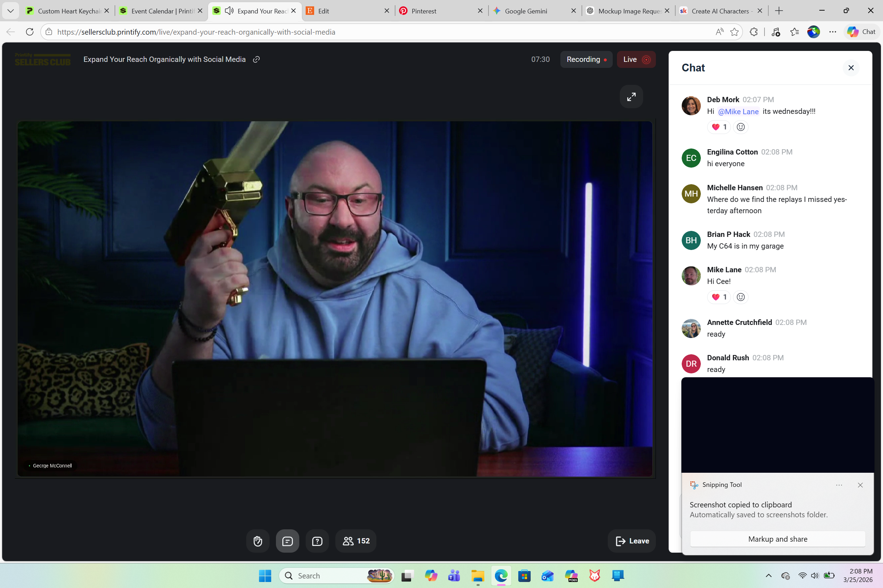
Task: Click the @Mike Lane mention
Action: (738, 111)
